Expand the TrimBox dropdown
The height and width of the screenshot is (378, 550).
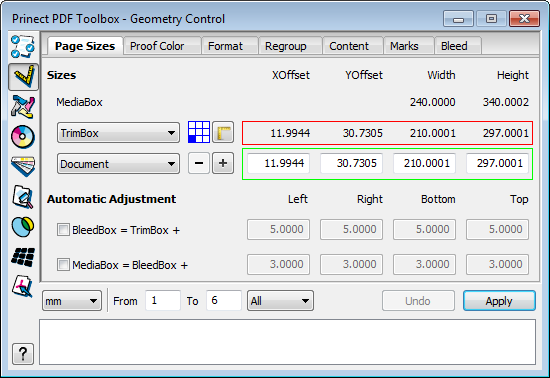[x=118, y=133]
